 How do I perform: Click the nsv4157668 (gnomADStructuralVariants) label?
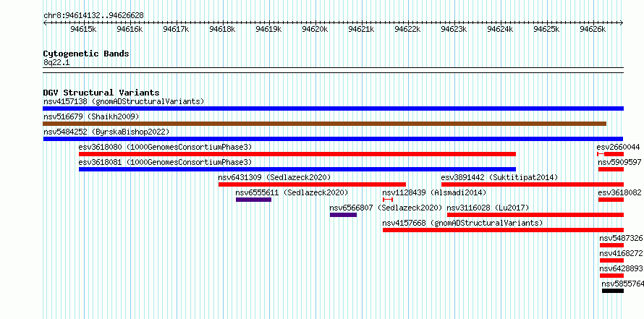[x=463, y=223]
